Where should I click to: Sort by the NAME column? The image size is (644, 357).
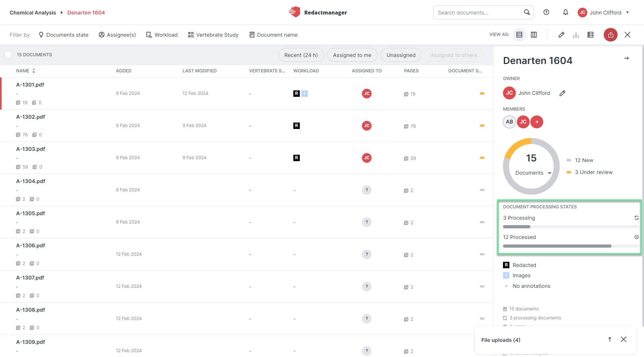point(25,71)
